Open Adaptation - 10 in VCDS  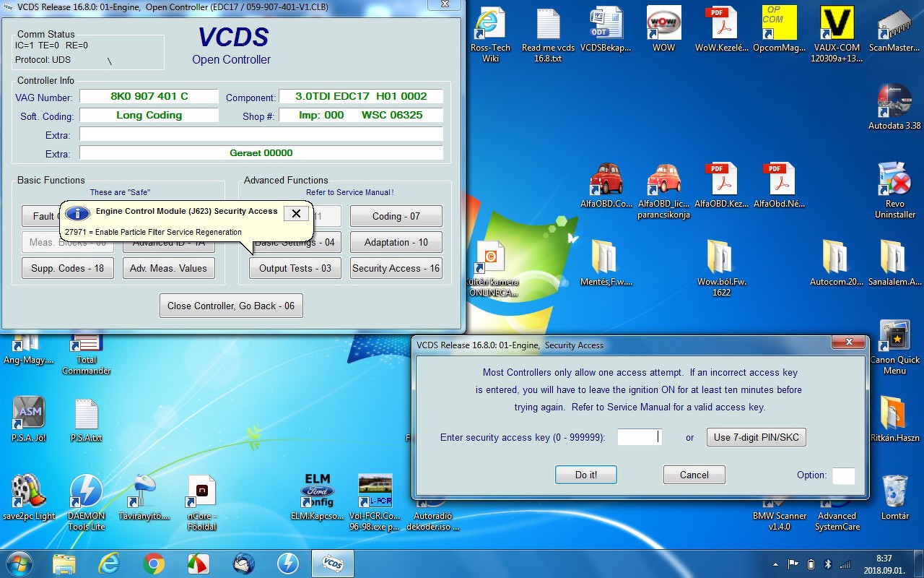[396, 242]
